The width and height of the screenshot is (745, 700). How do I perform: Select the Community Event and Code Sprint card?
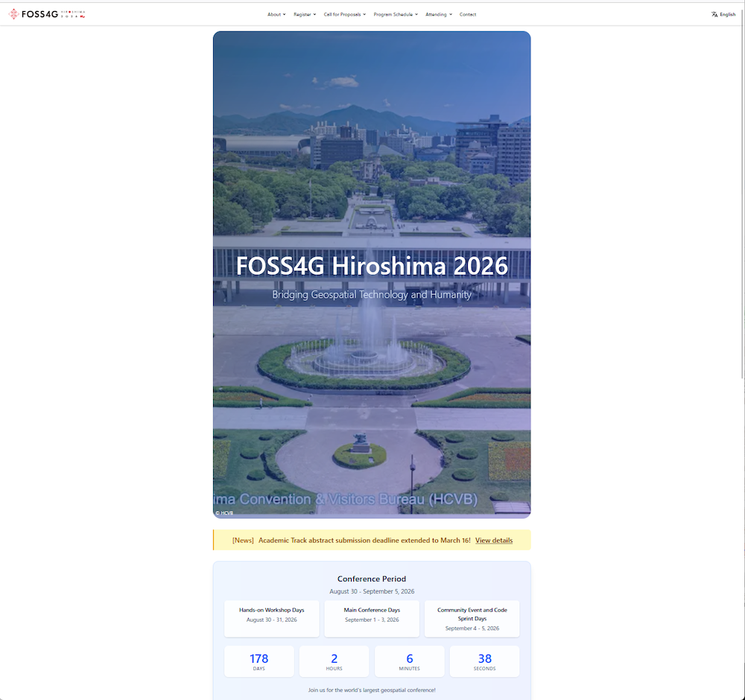[472, 618]
